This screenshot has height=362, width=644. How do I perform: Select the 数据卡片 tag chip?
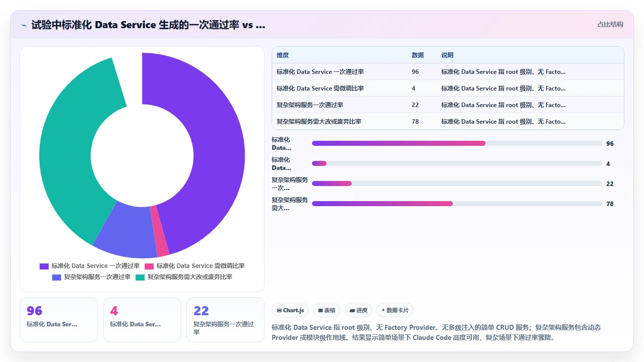395,310
